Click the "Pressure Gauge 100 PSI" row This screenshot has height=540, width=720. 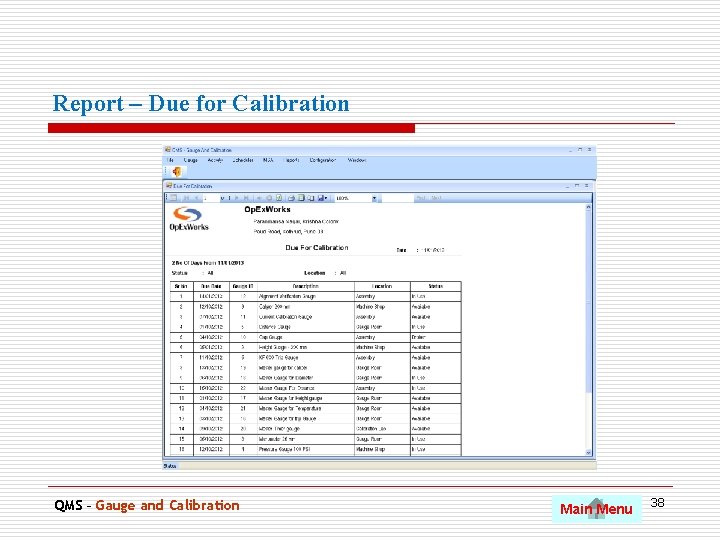tap(315, 449)
